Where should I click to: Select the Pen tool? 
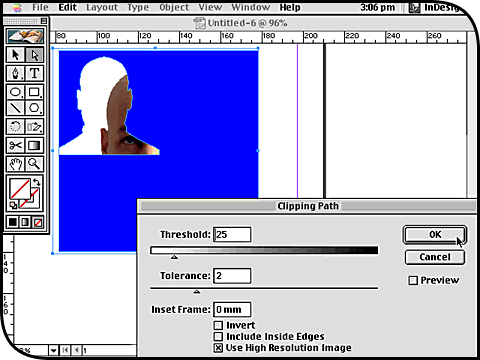pos(16,73)
